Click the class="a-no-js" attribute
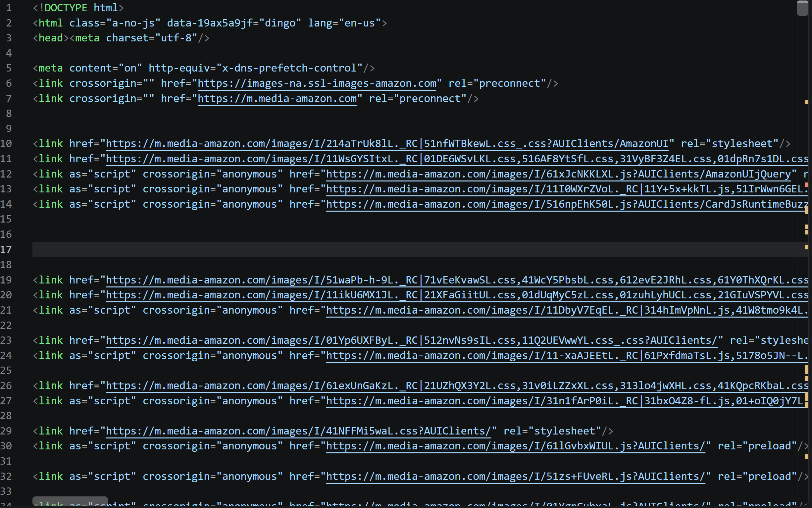 [x=115, y=23]
